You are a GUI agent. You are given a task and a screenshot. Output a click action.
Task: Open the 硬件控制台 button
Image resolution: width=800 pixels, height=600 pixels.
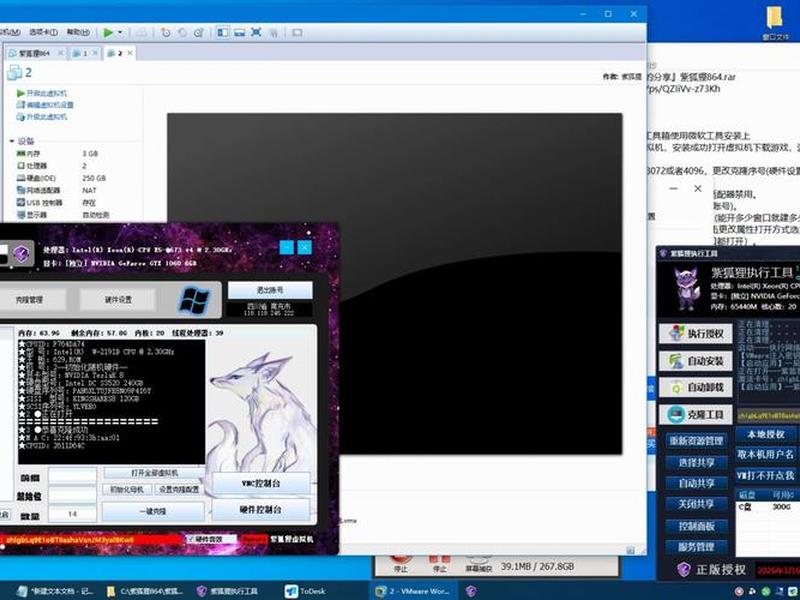tap(261, 510)
